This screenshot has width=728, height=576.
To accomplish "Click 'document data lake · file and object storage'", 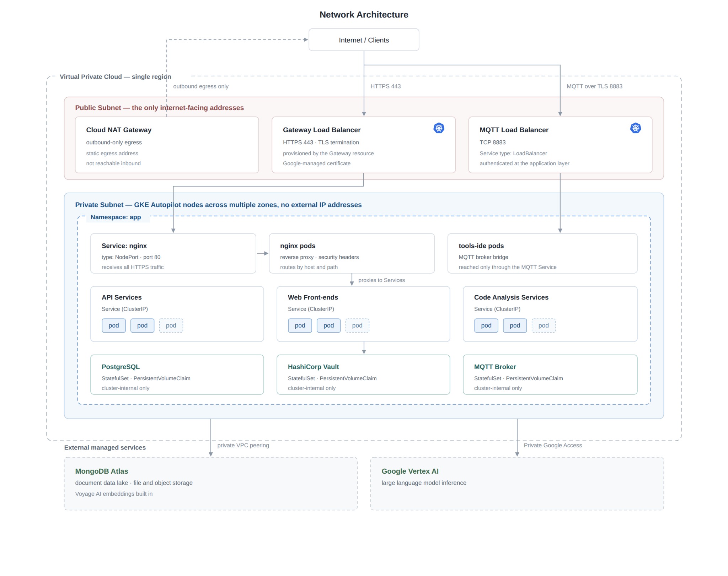I will 134,483.
